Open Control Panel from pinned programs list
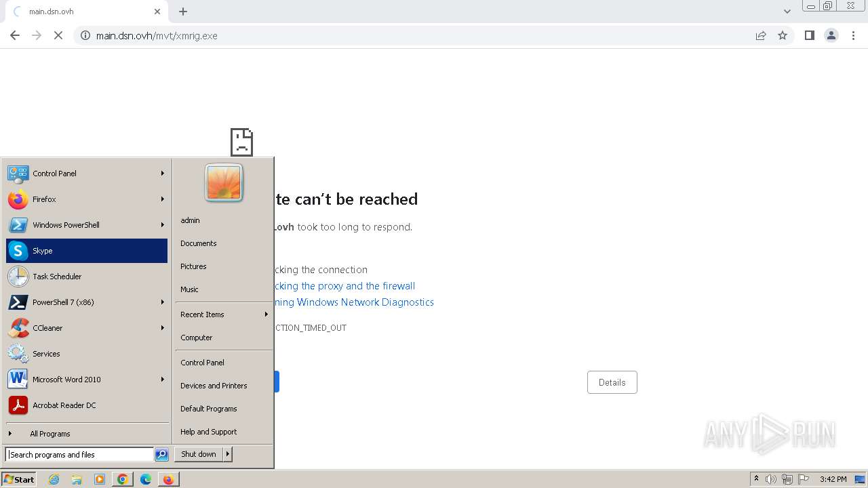 click(x=87, y=174)
